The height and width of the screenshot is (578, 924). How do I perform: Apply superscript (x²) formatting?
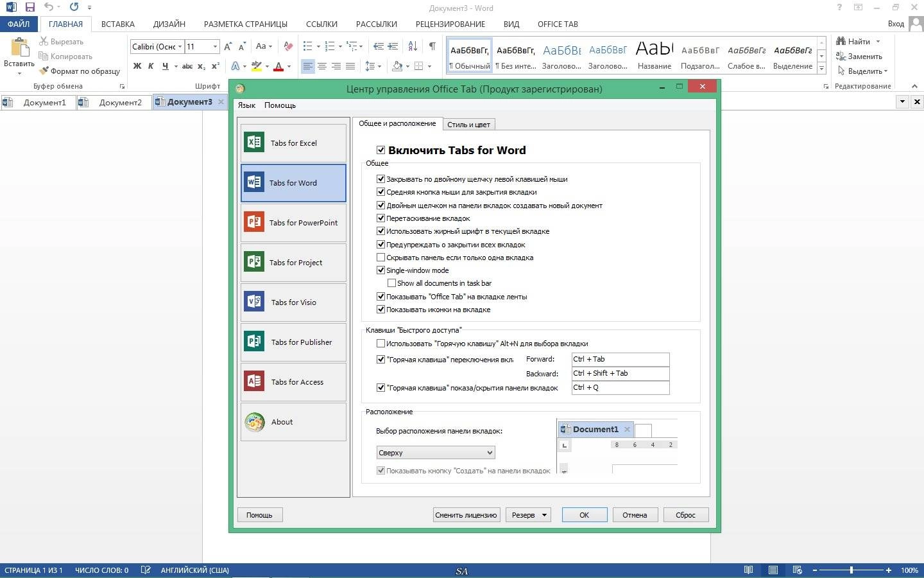pyautogui.click(x=216, y=66)
